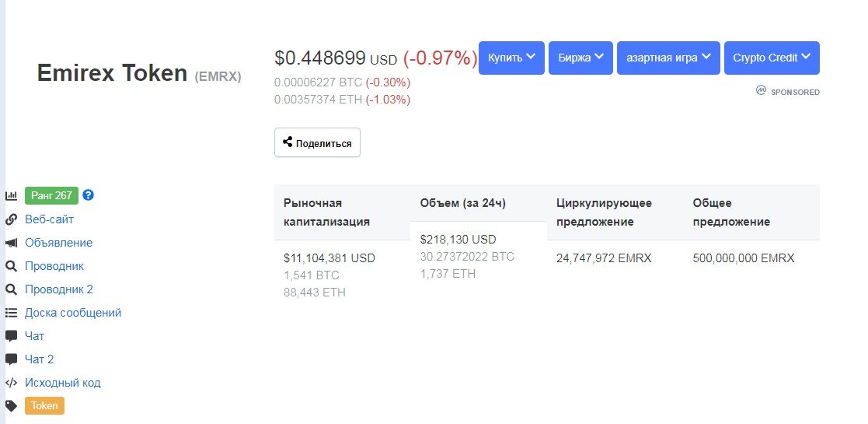
Task: Click the chat bubble icon beside Чат
Action: point(11,336)
